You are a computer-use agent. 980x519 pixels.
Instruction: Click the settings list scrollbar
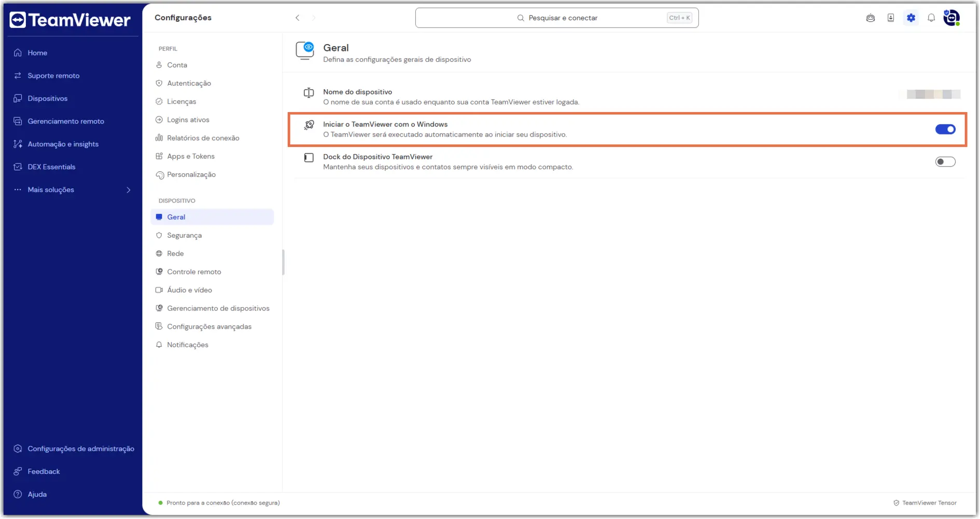283,263
